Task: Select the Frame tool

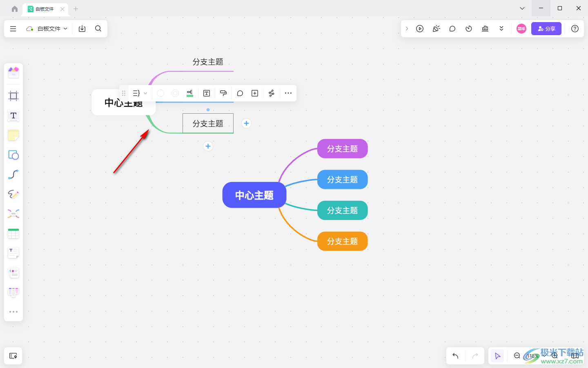Action: click(x=13, y=96)
